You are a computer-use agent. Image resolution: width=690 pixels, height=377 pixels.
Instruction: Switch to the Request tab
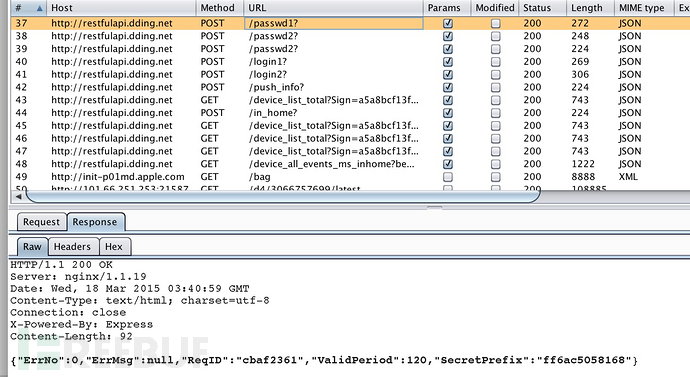(41, 222)
